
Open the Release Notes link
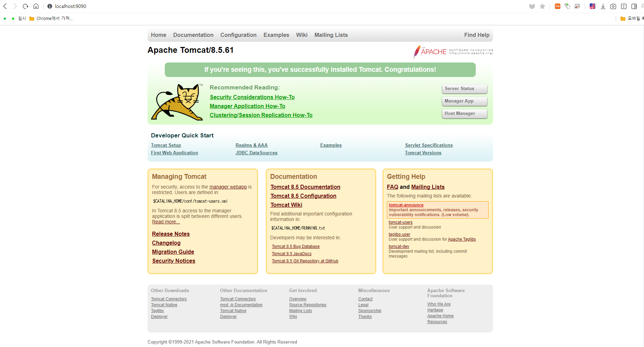pyautogui.click(x=171, y=234)
